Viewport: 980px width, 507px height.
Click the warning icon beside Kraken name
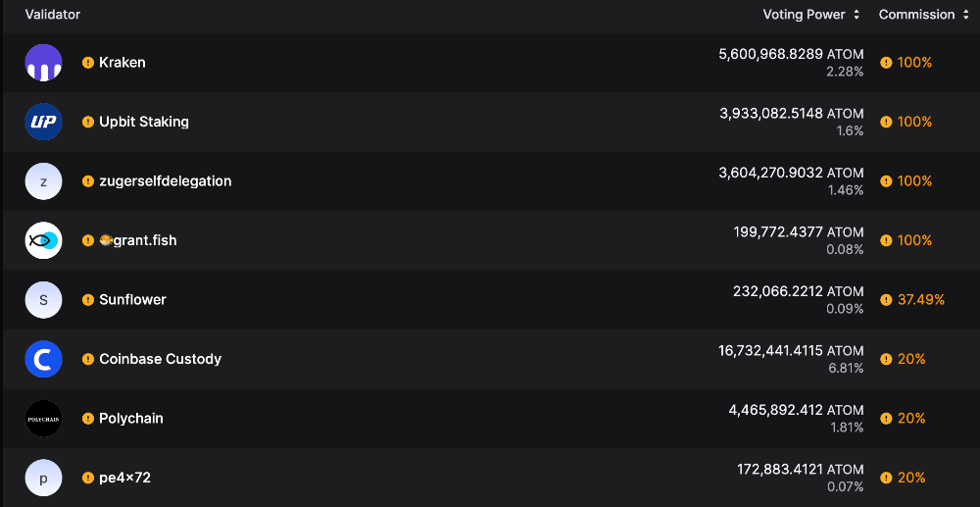(88, 63)
